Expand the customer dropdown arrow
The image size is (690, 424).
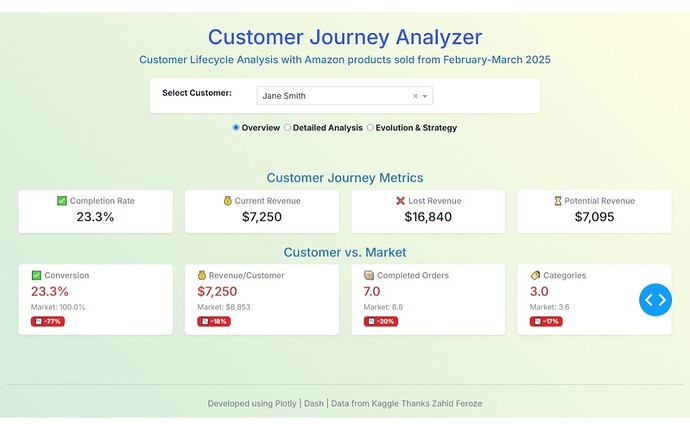425,97
